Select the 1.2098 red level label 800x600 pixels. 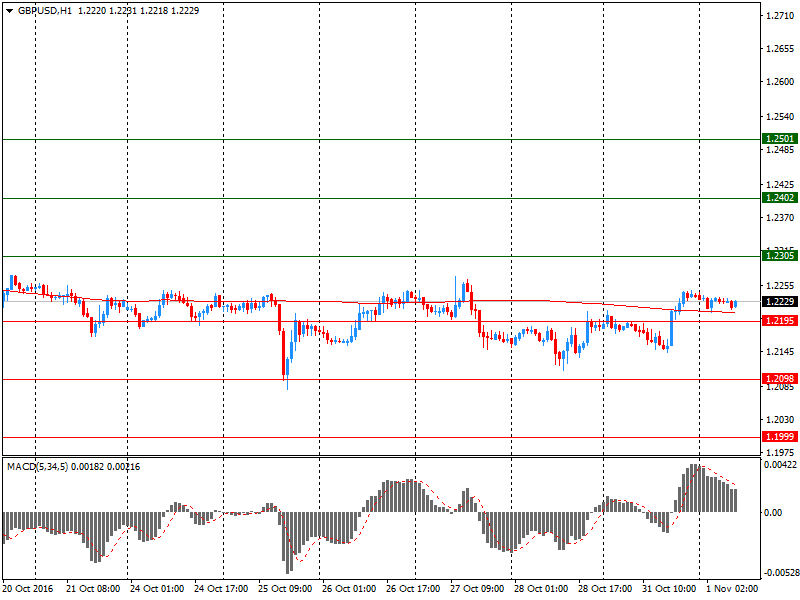(x=780, y=379)
